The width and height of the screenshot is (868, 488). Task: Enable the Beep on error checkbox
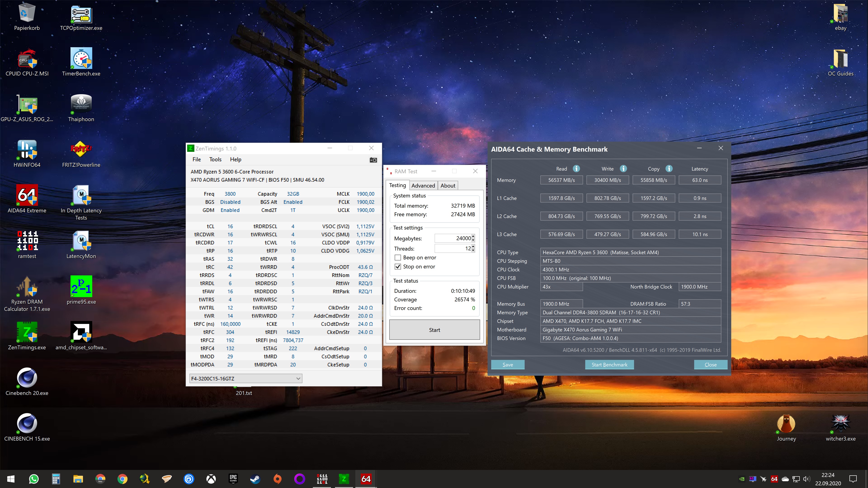(398, 258)
